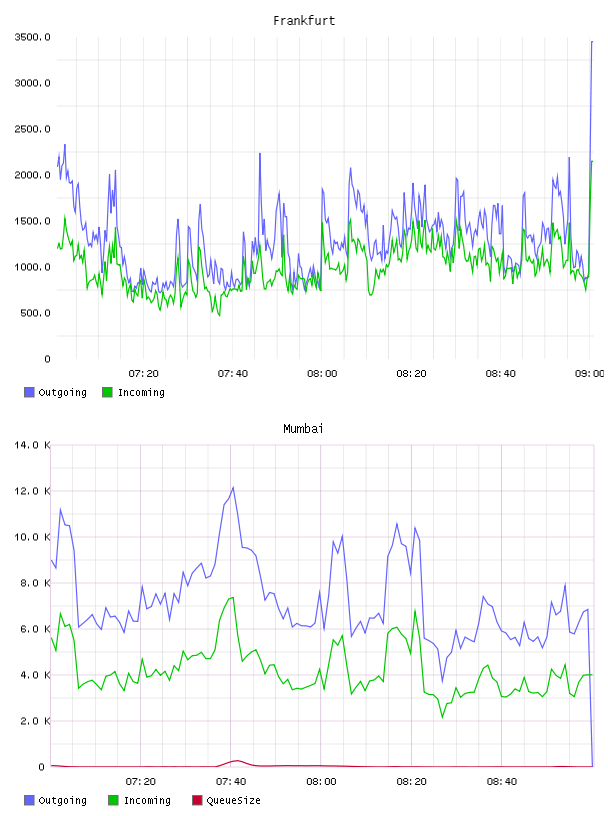This screenshot has height=816, width=608.
Task: Click the blue Outgoing swatch in Mumbai legend
Action: click(x=29, y=800)
